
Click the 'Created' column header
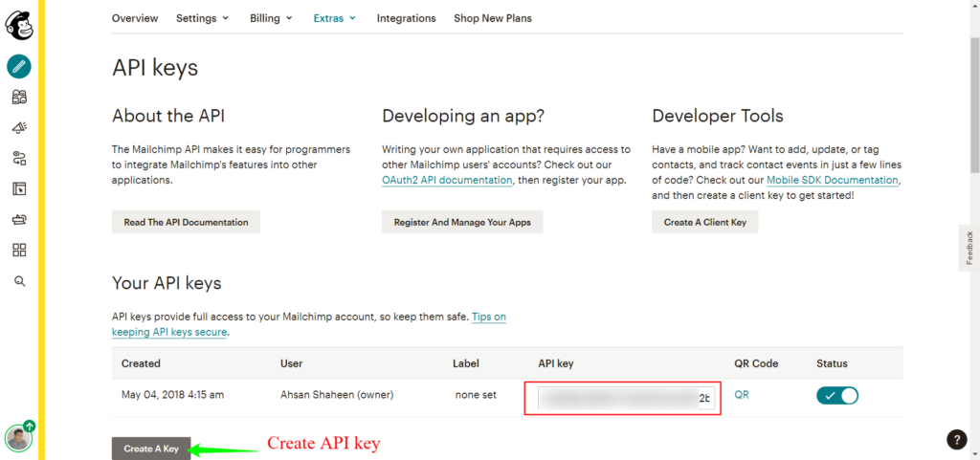(141, 363)
